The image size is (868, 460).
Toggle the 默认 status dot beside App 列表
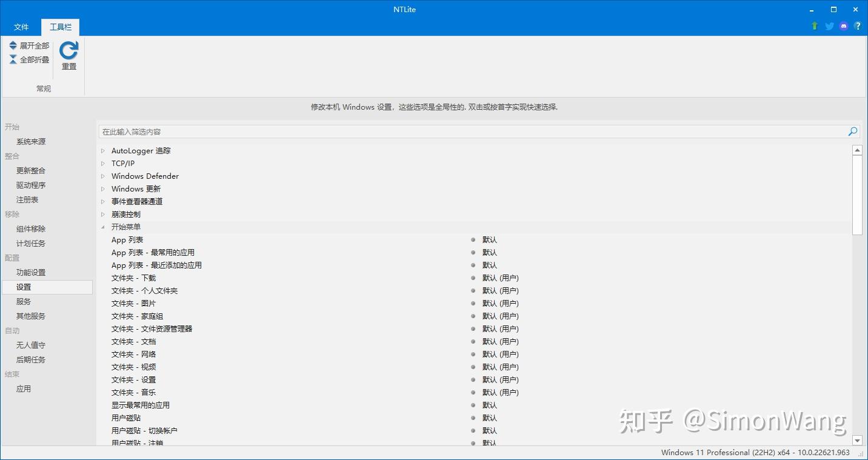472,239
